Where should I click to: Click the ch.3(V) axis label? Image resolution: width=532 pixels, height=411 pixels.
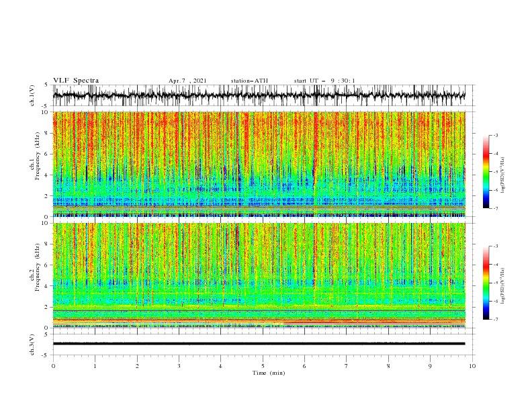pos(32,345)
